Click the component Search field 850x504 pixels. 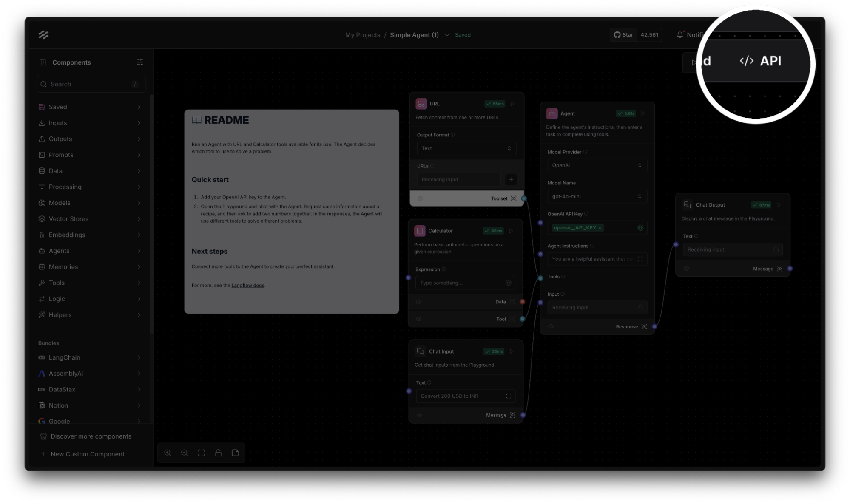pos(91,84)
